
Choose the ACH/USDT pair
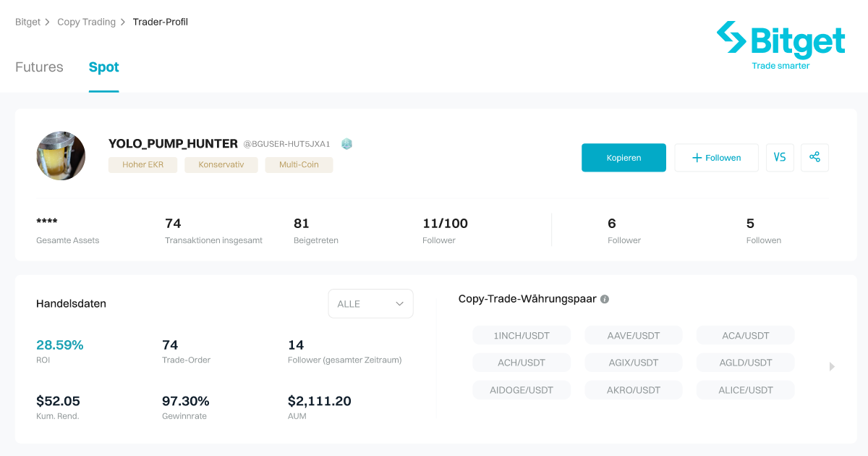coord(522,363)
